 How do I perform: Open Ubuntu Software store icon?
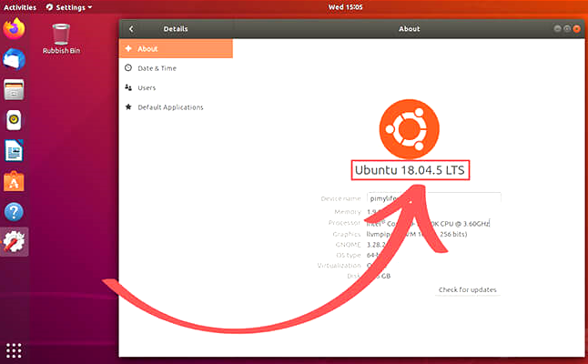tap(14, 181)
